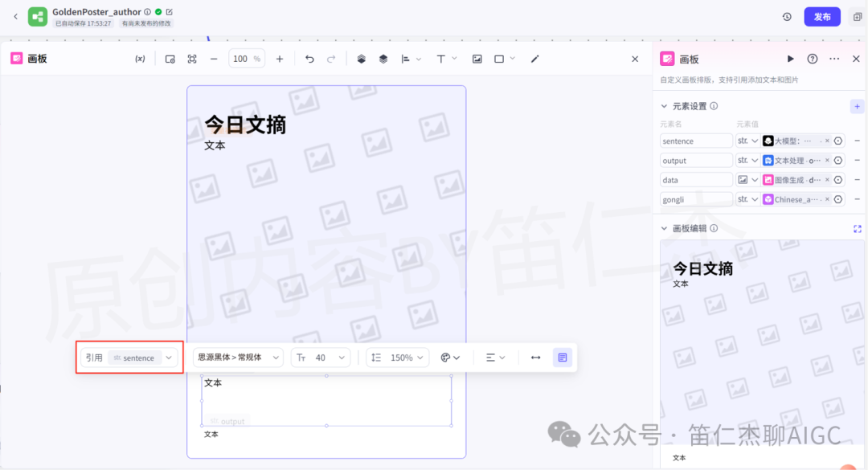
Task: Edit the gongli element name field
Action: click(696, 198)
